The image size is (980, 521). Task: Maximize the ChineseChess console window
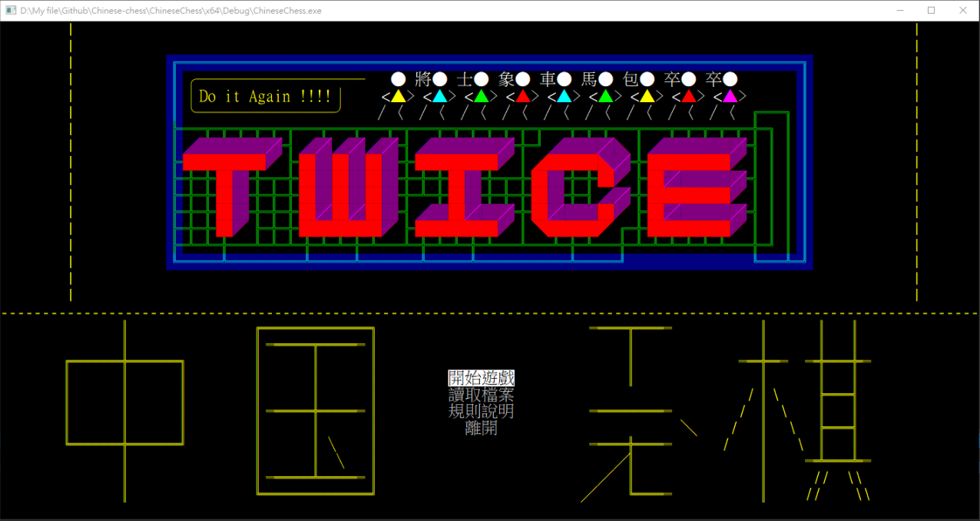click(932, 10)
